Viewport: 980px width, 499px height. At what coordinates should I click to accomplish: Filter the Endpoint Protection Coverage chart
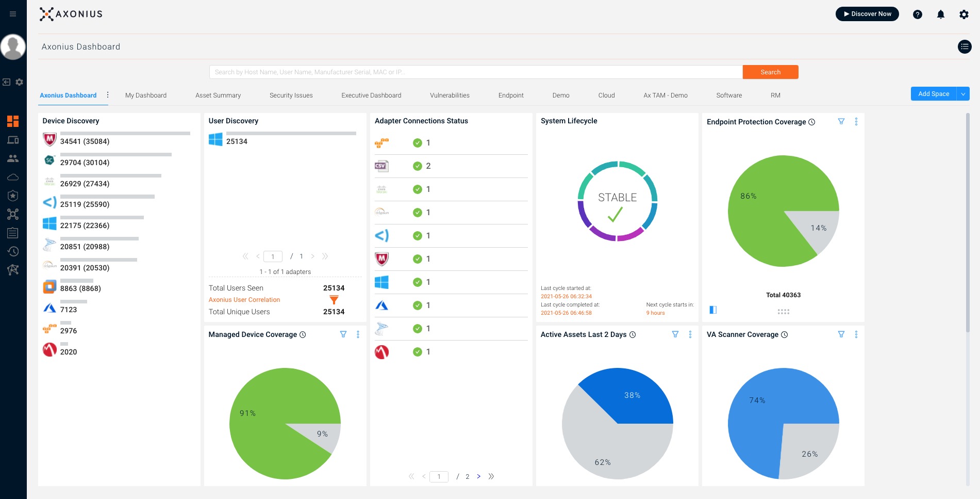[x=841, y=122]
